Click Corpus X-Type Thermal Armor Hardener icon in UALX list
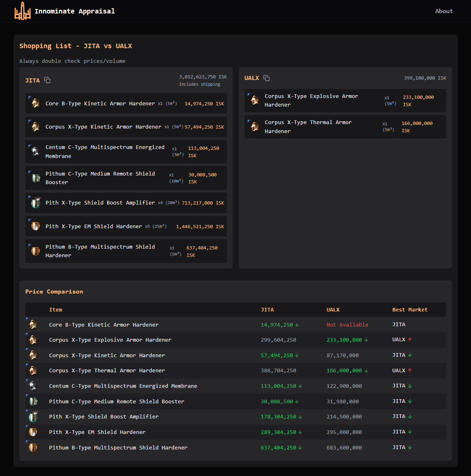This screenshot has height=476, width=471. point(255,127)
